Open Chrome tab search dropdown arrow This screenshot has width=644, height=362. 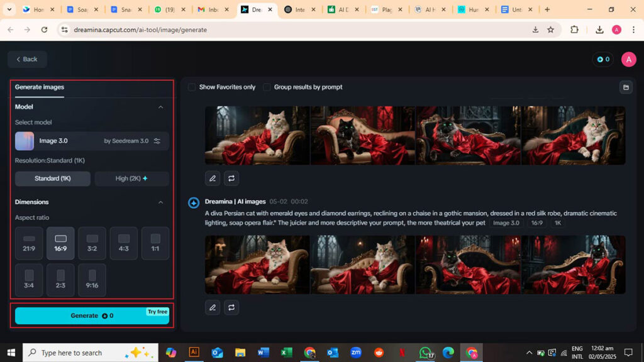click(9, 9)
